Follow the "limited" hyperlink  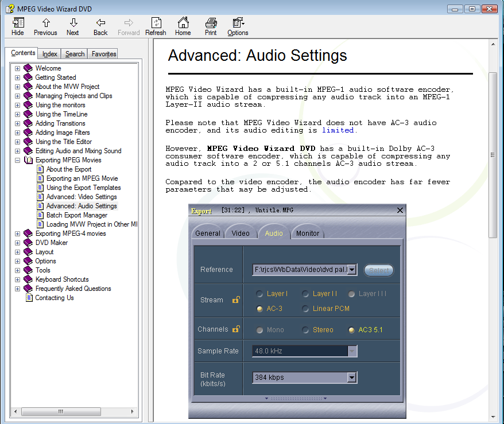338,130
